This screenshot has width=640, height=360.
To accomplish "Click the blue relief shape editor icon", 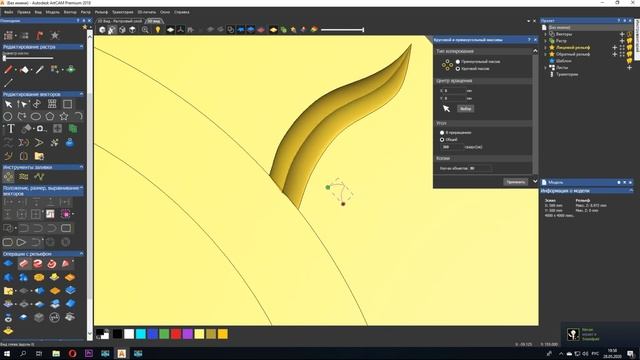I will 8,264.
